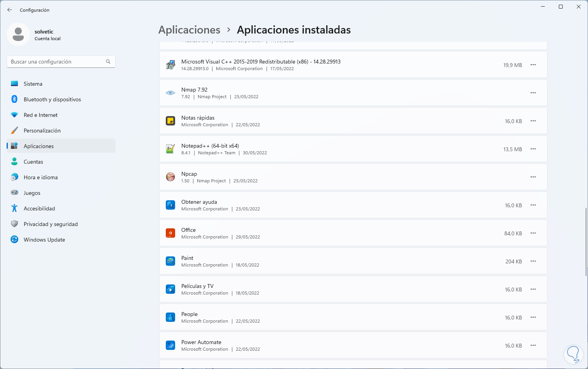The height and width of the screenshot is (369, 588).
Task: Click the Notepad++ app icon
Action: [170, 149]
